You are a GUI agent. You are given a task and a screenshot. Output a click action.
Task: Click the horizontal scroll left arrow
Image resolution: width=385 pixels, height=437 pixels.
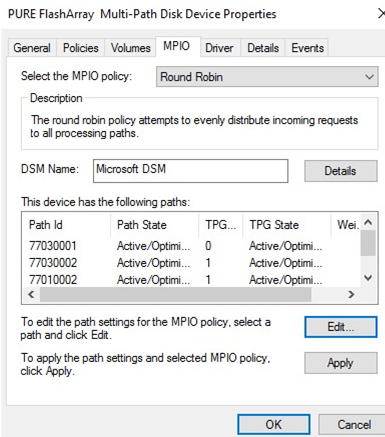31,295
